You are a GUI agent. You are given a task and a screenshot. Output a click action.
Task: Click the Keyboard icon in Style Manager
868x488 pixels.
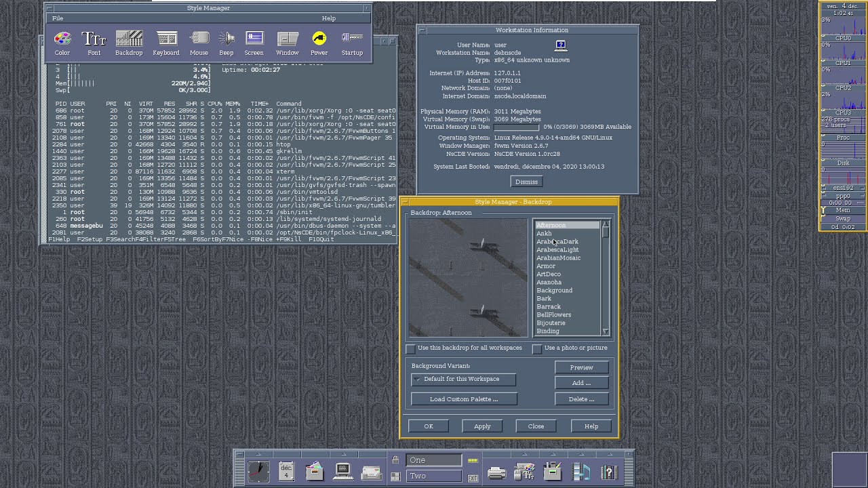[166, 42]
